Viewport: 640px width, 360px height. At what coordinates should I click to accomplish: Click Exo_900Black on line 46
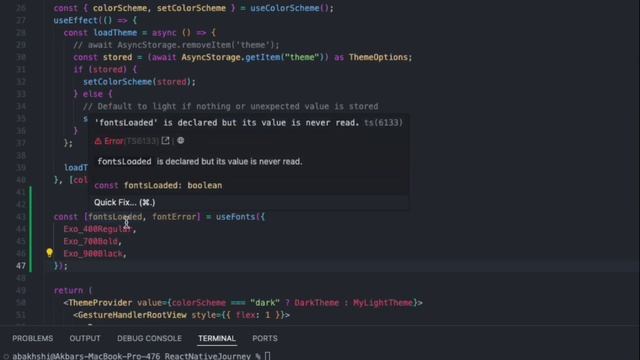click(x=93, y=253)
